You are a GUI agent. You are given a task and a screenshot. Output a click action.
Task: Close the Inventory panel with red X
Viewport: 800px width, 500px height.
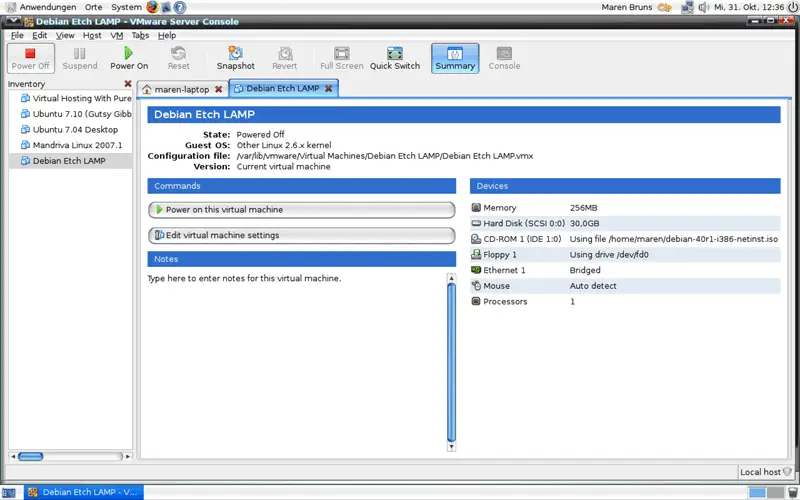128,84
